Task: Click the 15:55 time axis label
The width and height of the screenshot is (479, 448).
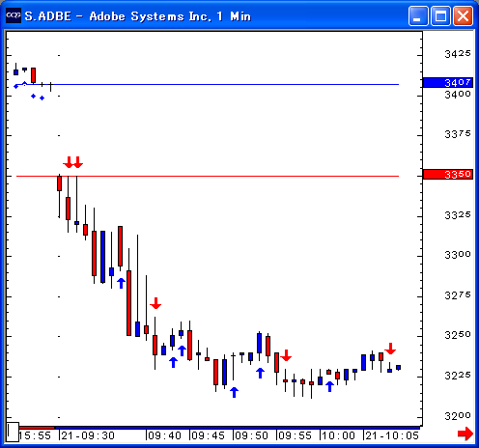Action: (x=35, y=435)
